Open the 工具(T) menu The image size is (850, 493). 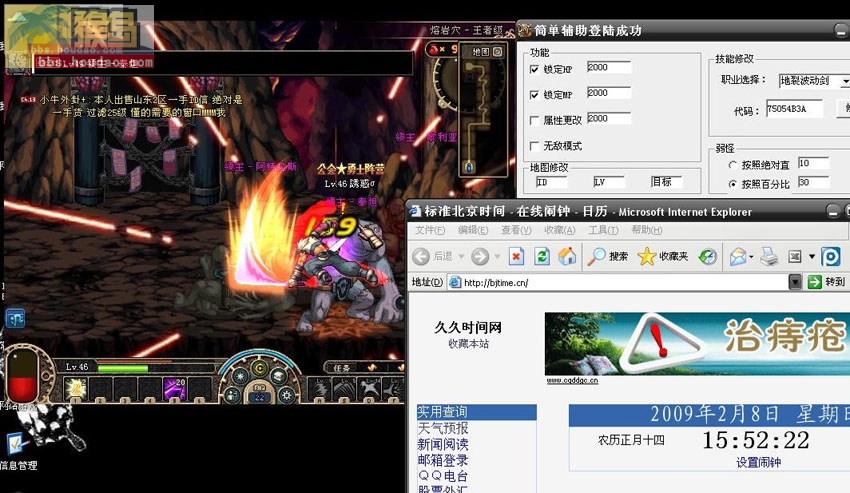click(603, 230)
